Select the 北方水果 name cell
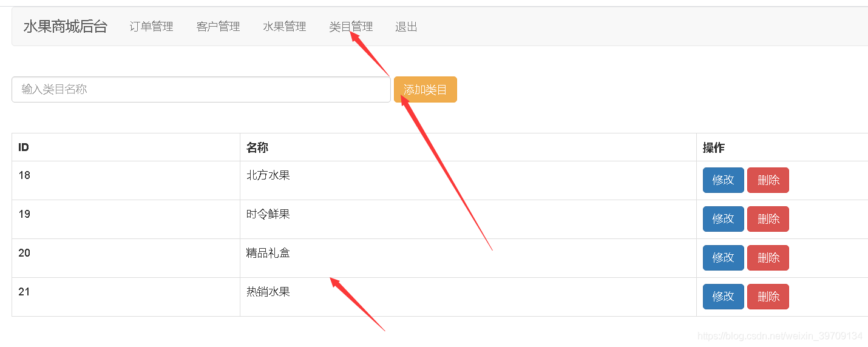Viewport: 868px width, 347px height. tap(468, 180)
